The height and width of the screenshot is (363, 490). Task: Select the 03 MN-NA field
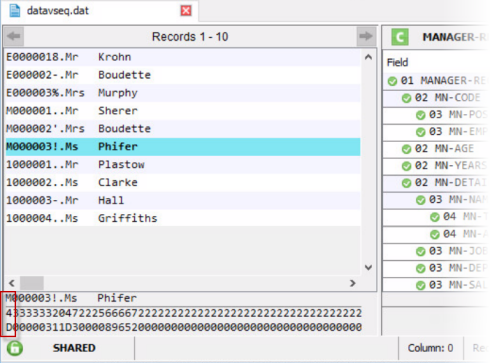click(x=437, y=200)
